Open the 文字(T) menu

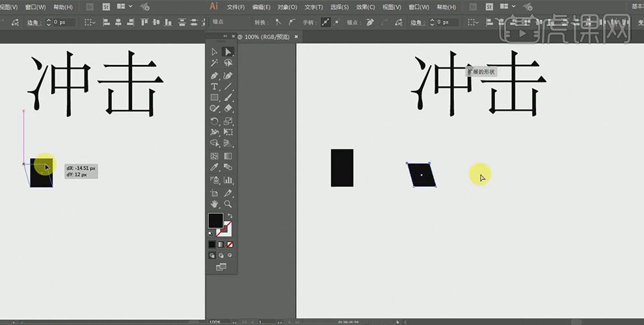314,7
